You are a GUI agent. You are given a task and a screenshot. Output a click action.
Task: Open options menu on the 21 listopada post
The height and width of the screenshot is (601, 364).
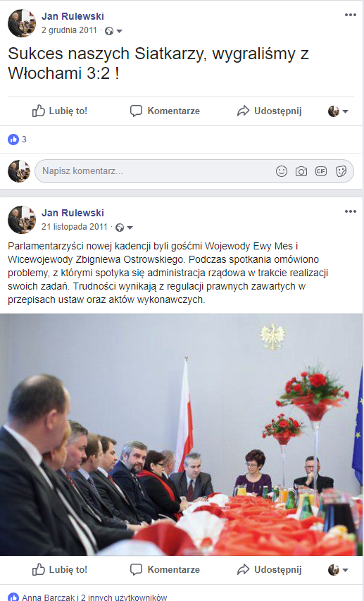click(x=350, y=211)
